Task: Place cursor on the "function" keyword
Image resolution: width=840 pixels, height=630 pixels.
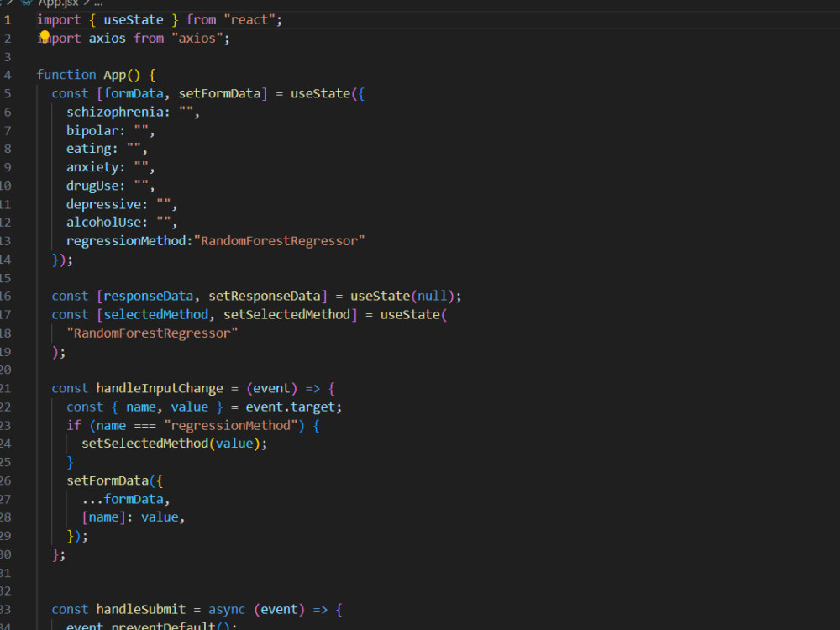Action: pyautogui.click(x=66, y=75)
